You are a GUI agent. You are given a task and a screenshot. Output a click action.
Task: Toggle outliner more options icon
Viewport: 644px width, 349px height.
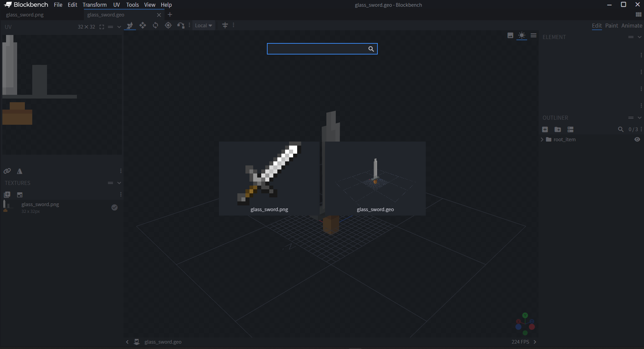[570, 129]
